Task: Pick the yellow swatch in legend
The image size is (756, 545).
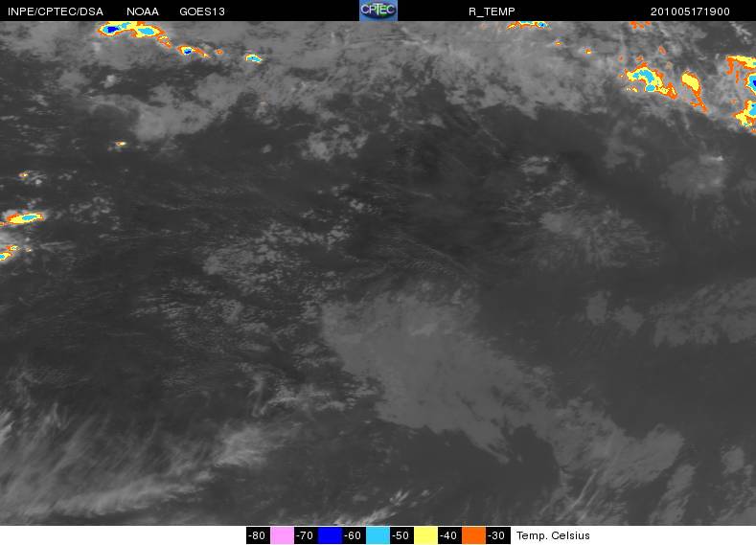Action: (x=426, y=535)
